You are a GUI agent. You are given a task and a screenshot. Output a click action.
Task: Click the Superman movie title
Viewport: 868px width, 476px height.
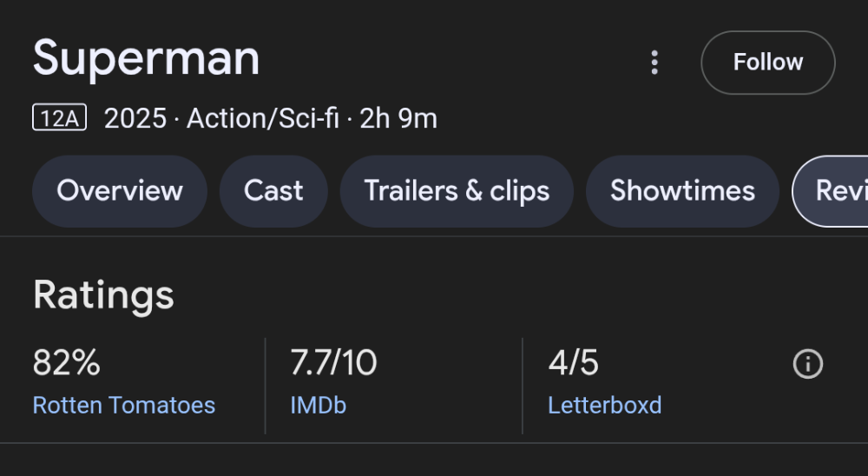point(146,59)
